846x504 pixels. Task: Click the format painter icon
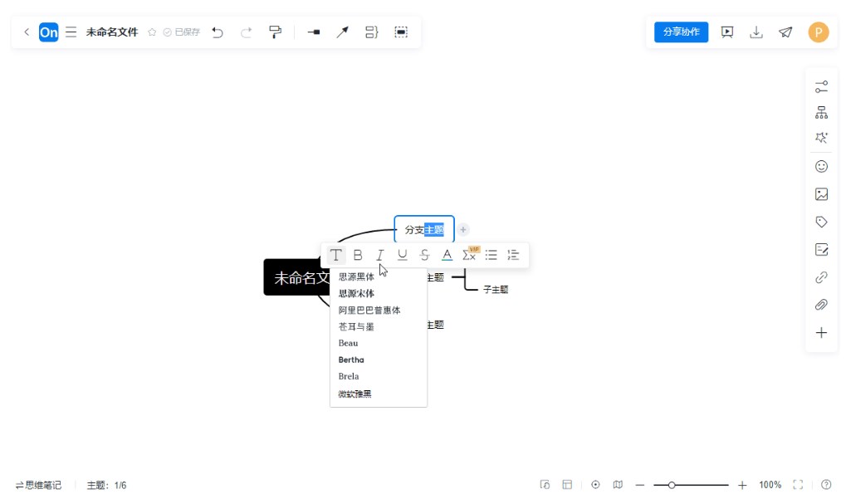pyautogui.click(x=275, y=32)
